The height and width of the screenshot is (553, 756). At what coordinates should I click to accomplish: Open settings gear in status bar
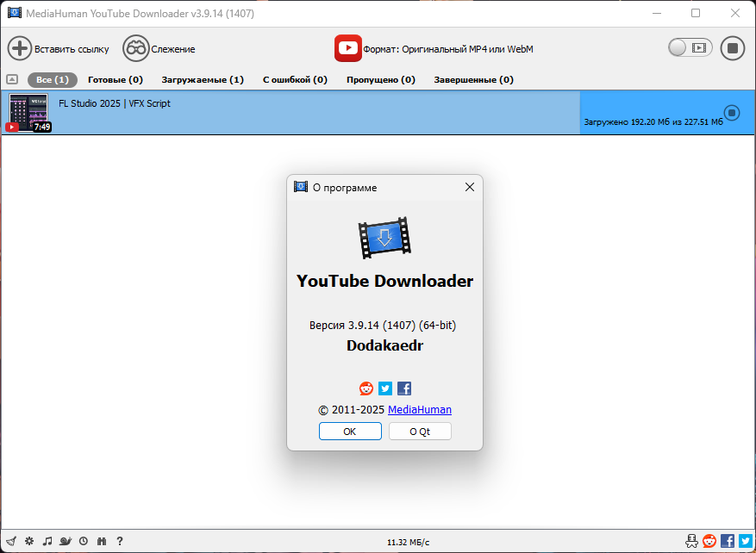pos(29,541)
